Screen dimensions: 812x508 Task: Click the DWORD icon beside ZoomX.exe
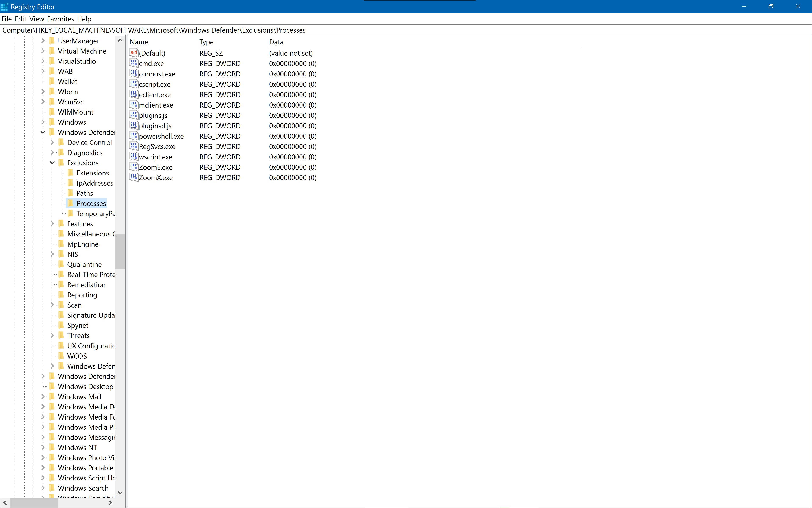tap(134, 177)
